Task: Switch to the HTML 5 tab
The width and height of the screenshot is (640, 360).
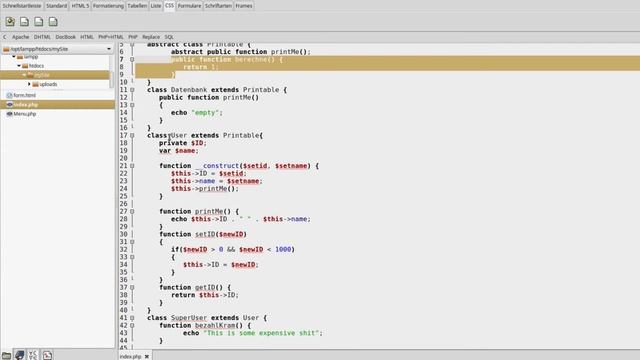Action: click(80, 6)
